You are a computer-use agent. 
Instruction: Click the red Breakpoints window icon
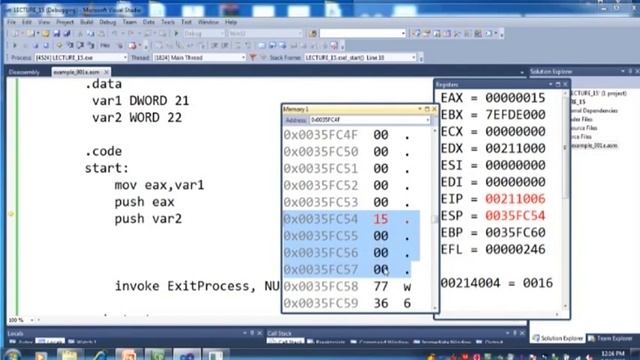132,46
